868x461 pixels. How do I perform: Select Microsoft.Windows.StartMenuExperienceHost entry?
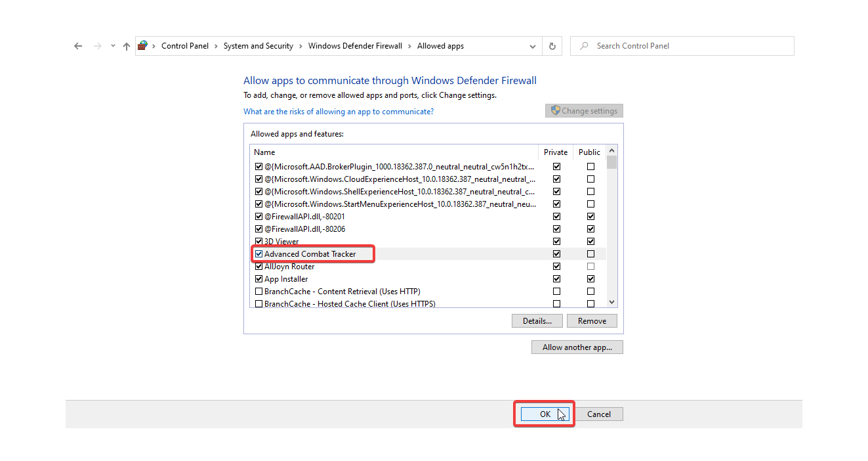pyautogui.click(x=400, y=204)
